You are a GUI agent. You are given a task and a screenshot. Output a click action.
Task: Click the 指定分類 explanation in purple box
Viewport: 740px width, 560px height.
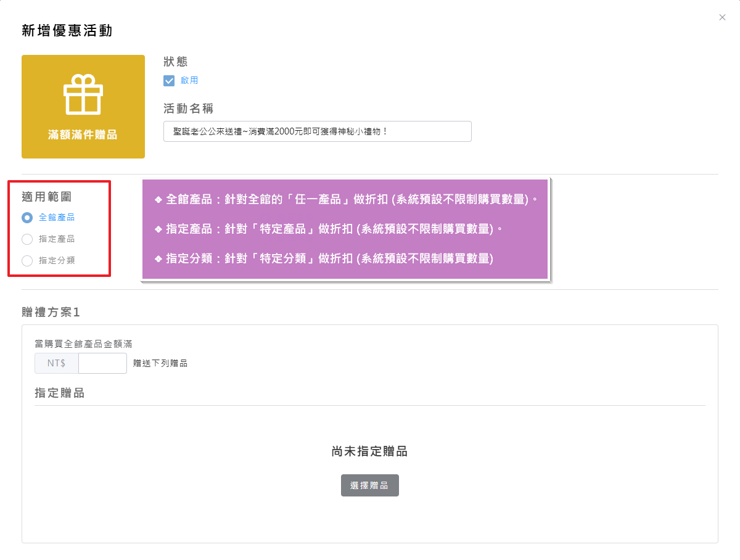324,258
